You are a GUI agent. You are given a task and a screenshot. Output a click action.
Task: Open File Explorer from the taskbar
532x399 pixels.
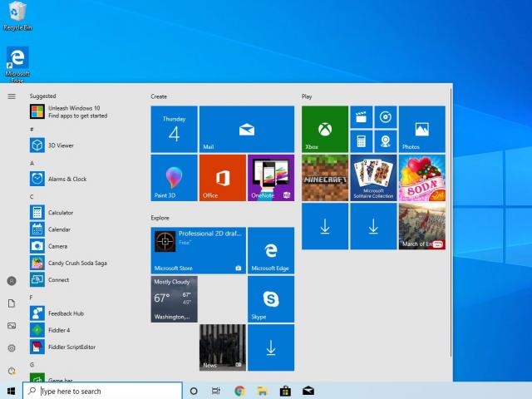pyautogui.click(x=262, y=391)
